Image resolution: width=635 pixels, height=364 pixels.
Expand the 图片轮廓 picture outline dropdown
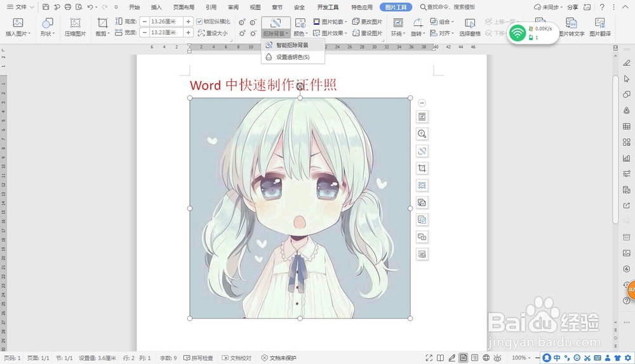point(330,22)
